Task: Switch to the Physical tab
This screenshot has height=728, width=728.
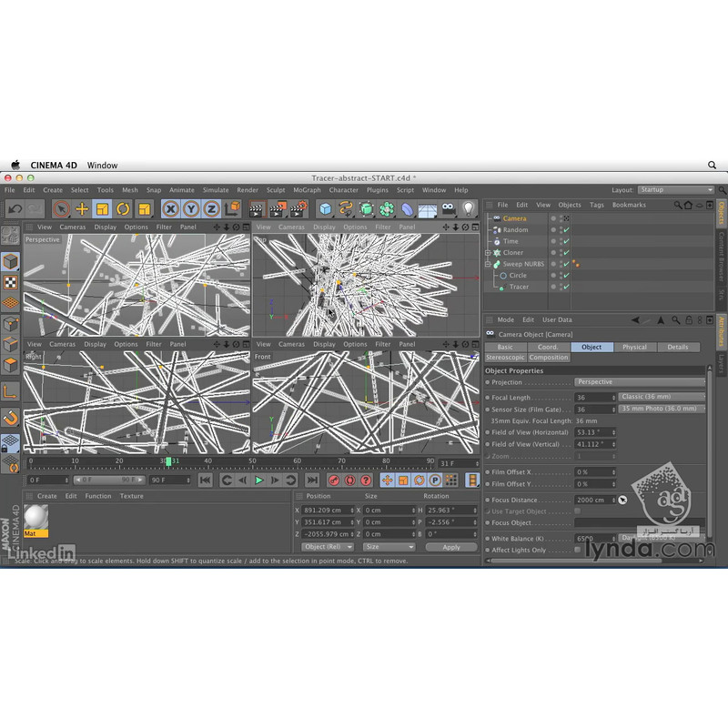Action: [x=634, y=348]
